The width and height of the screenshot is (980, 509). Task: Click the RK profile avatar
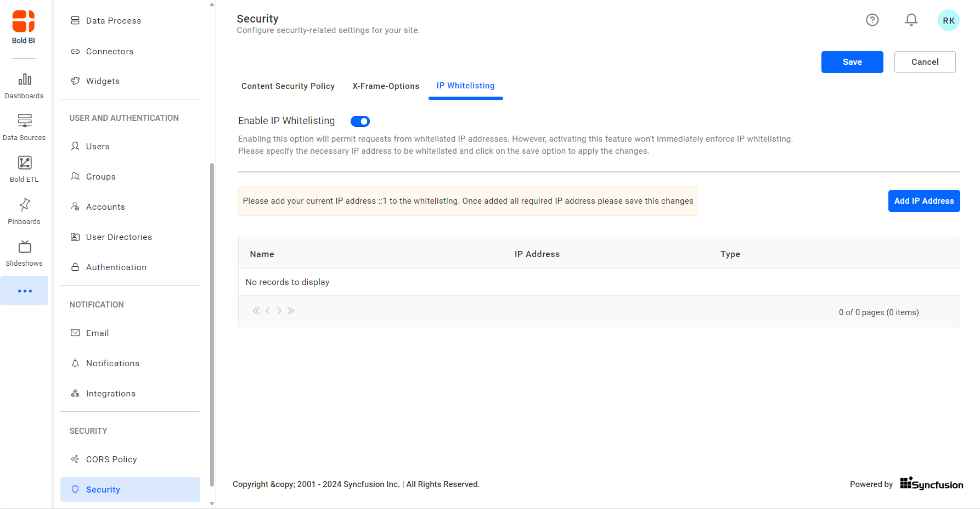pos(949,20)
